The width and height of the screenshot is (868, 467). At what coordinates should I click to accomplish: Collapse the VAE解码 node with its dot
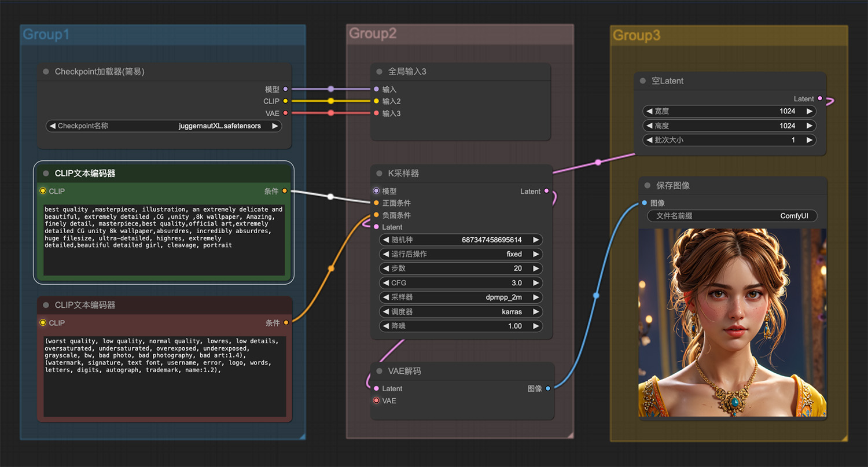[380, 371]
